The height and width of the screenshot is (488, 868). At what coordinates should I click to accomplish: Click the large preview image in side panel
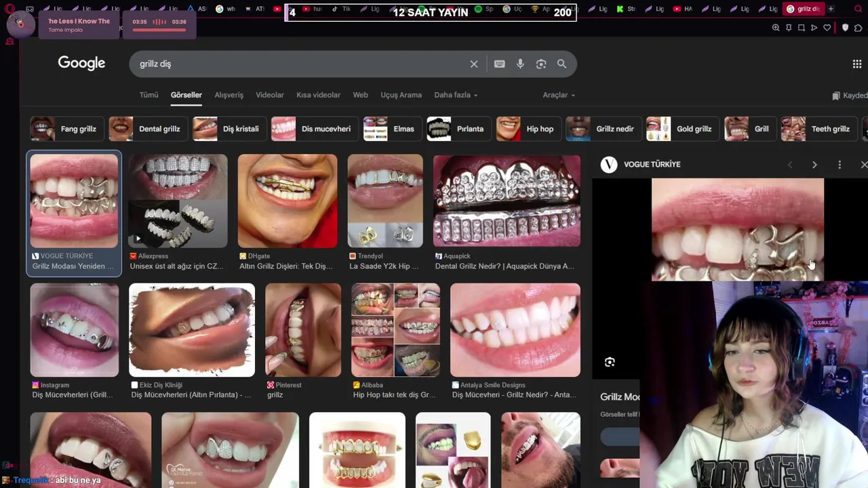pos(738,229)
